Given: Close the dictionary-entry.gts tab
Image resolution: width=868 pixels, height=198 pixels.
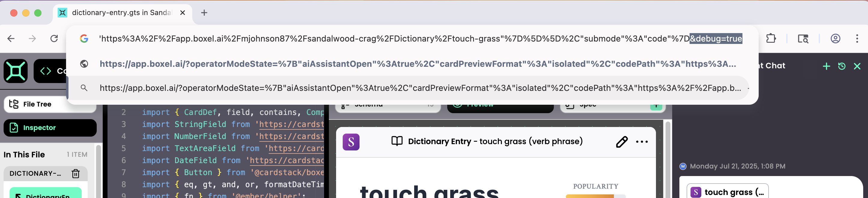Looking at the screenshot, I should point(183,13).
